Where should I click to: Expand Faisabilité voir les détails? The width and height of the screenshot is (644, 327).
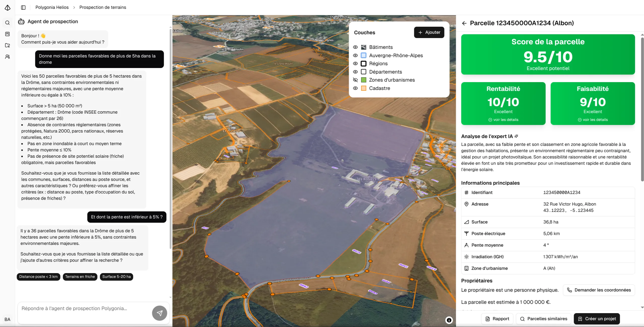[x=593, y=120]
